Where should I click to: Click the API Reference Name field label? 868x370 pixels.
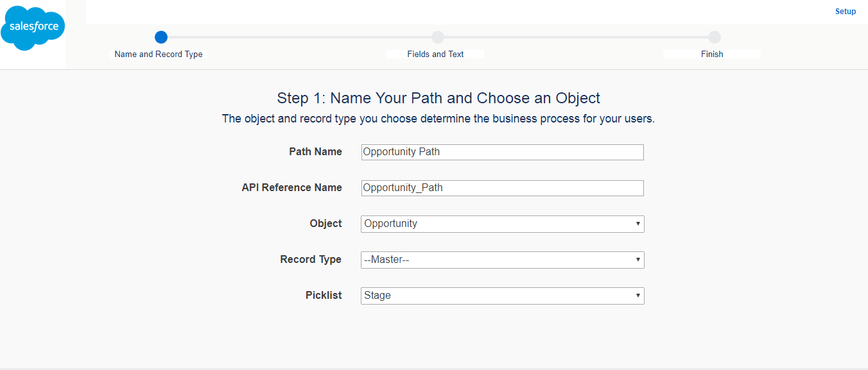tap(291, 188)
